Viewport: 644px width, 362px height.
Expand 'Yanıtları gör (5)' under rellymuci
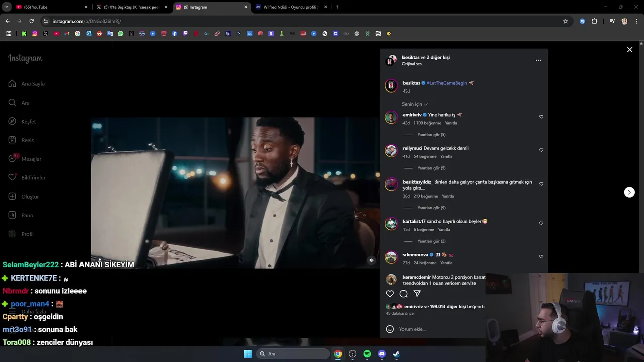coord(431,168)
